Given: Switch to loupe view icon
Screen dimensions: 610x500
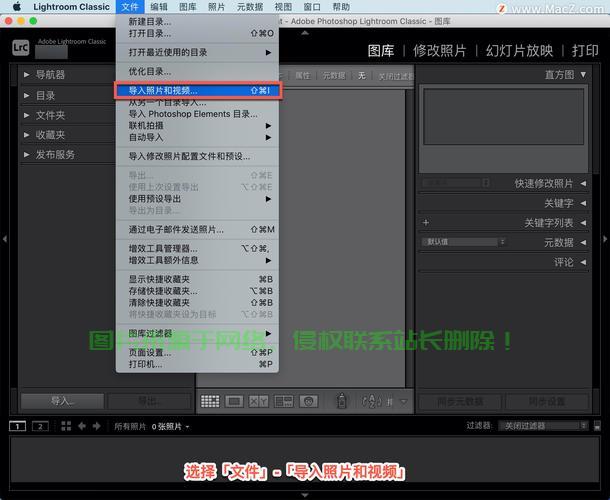Looking at the screenshot, I should tap(234, 401).
